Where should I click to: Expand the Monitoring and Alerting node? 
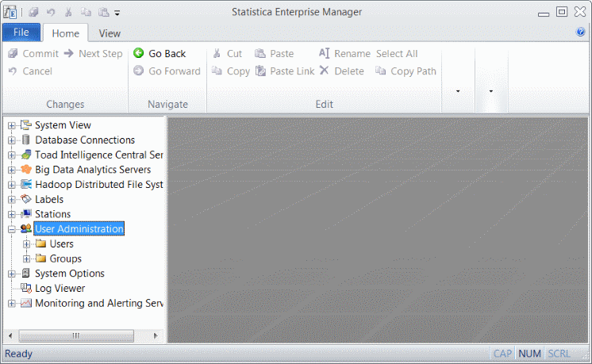tap(12, 304)
